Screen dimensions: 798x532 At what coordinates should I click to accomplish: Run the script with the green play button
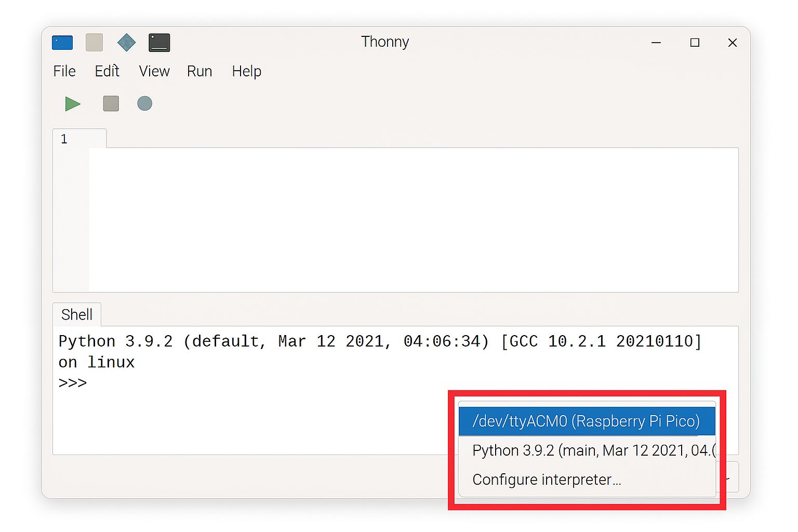(73, 104)
